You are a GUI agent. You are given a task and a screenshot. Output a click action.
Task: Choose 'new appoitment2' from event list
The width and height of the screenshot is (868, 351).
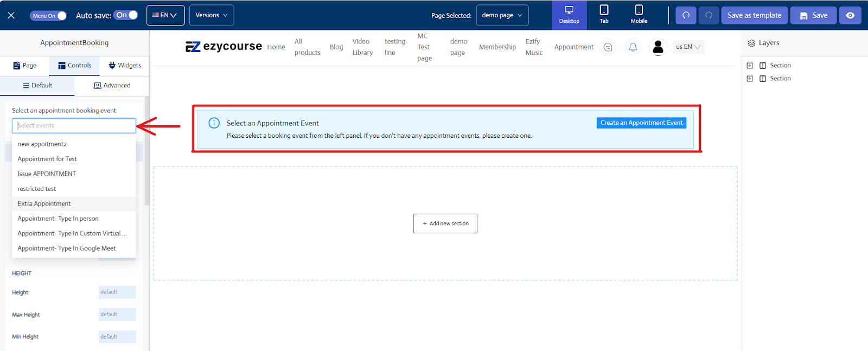click(x=74, y=144)
